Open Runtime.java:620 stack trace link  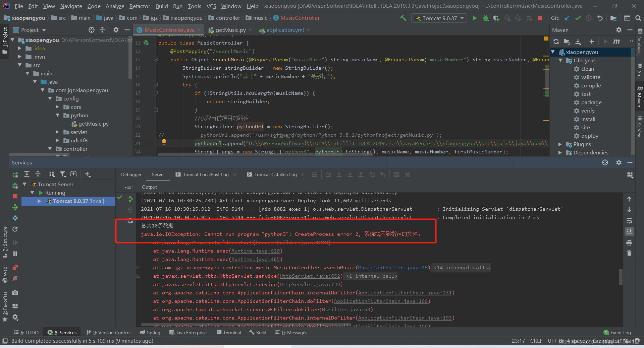click(x=256, y=251)
